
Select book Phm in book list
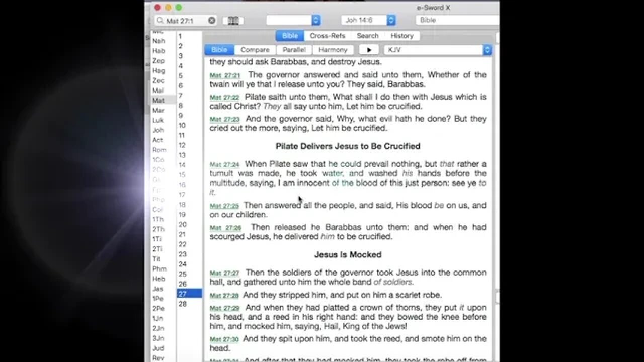click(159, 269)
